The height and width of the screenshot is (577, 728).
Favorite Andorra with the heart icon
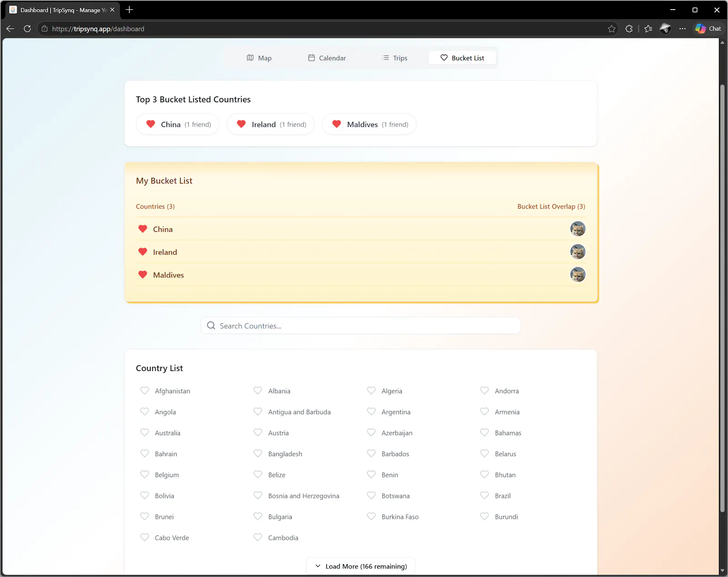(485, 391)
